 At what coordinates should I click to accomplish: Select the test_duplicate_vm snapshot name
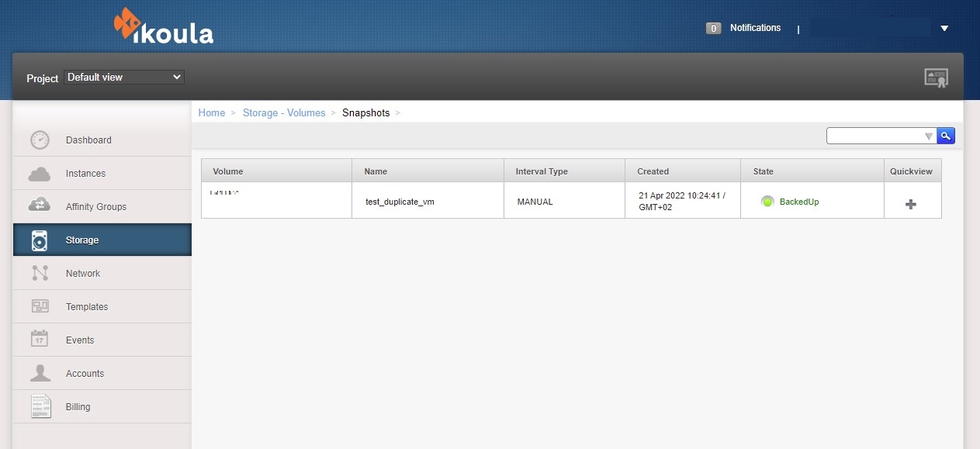coord(400,202)
